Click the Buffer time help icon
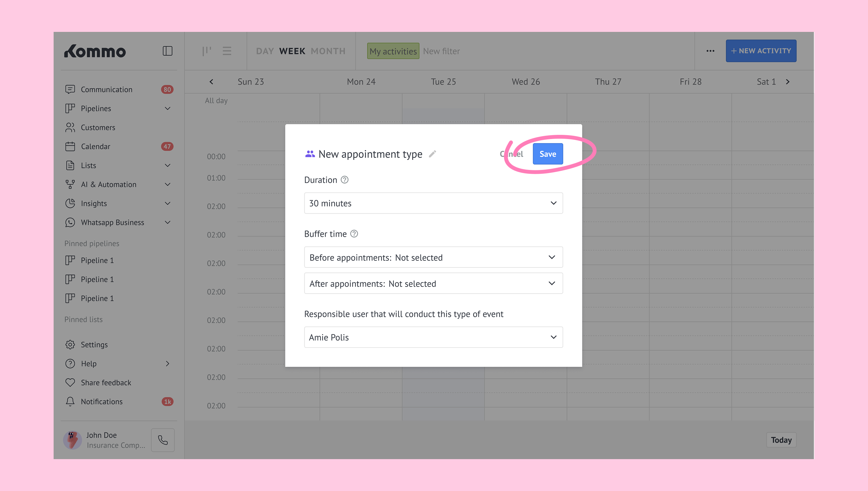Image resolution: width=868 pixels, height=491 pixels. 354,234
